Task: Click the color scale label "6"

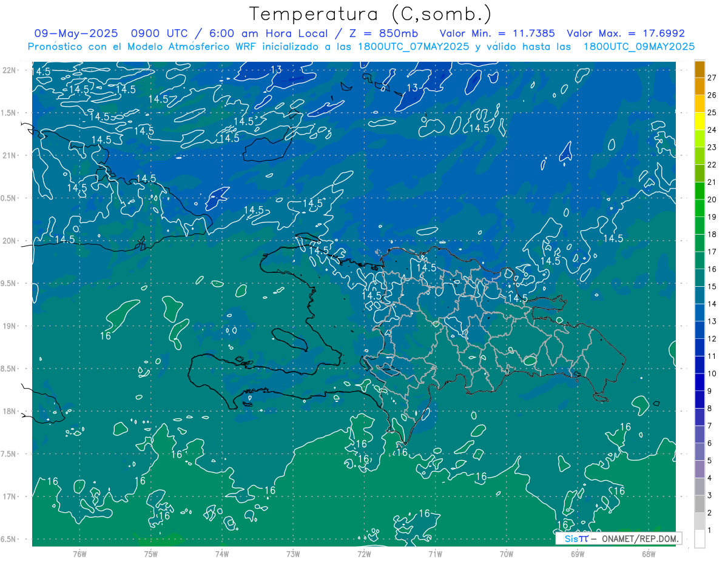Action: (x=710, y=443)
